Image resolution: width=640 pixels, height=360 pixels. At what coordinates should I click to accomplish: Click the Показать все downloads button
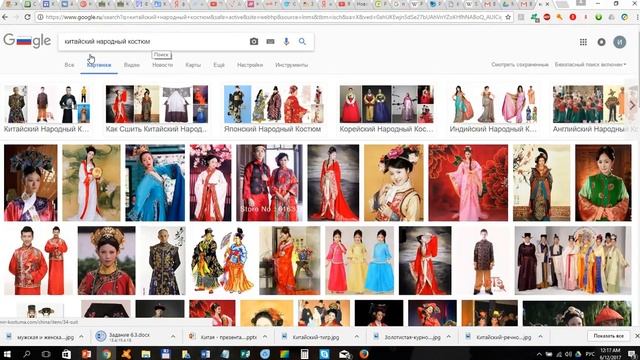[x=608, y=336]
